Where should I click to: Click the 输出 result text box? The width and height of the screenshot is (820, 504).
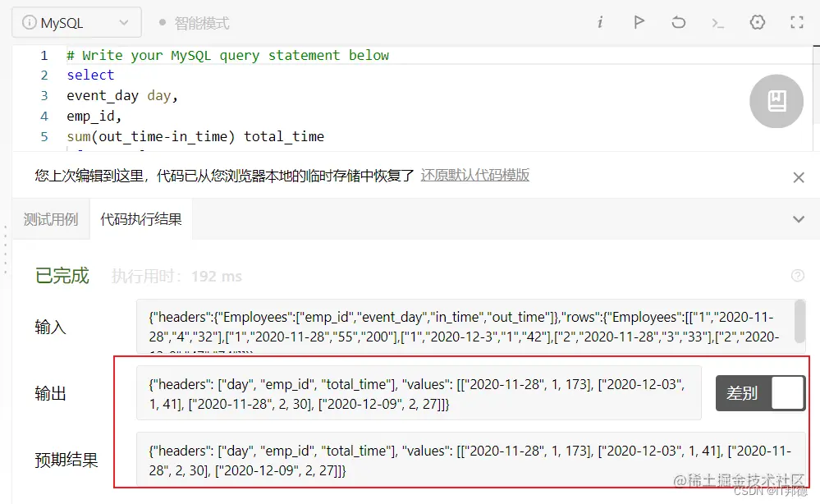coord(419,393)
